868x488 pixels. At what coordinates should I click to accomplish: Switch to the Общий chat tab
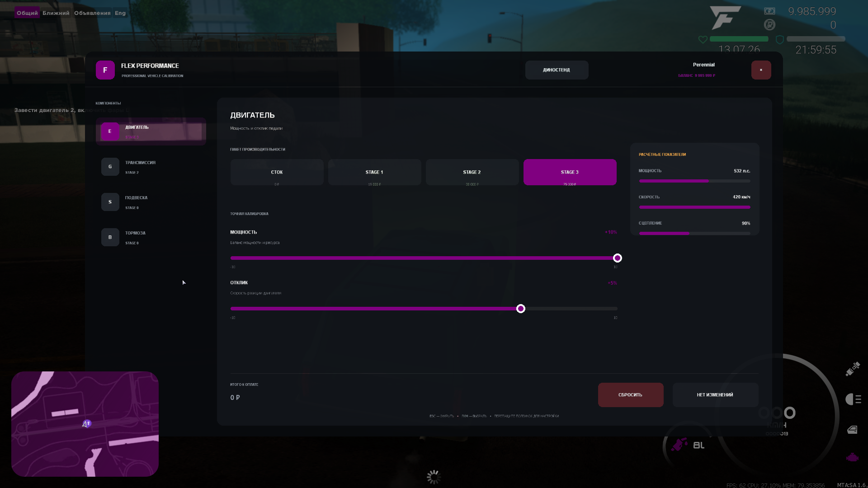click(27, 13)
